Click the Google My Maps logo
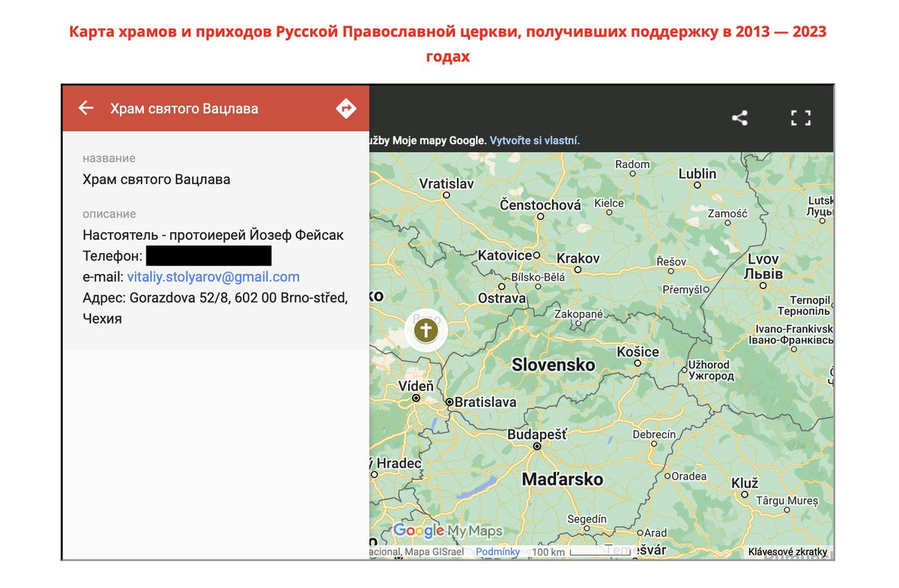Image resolution: width=899 pixels, height=588 pixels. [x=447, y=531]
